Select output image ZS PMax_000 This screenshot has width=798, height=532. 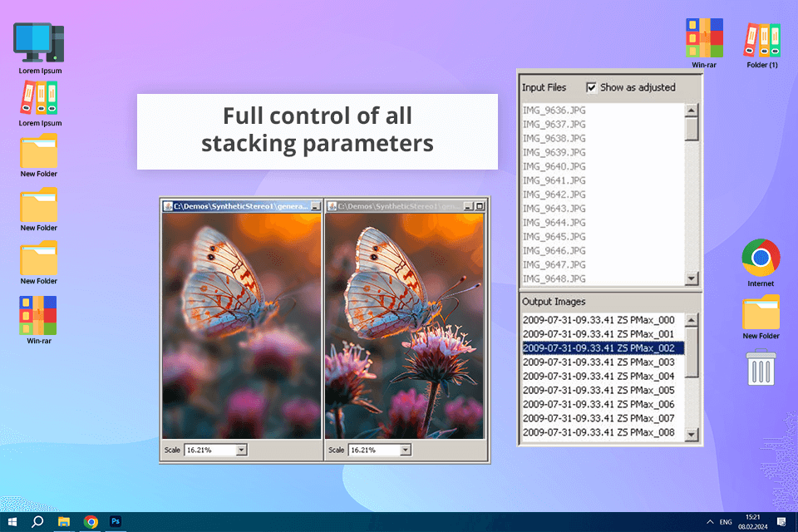point(603,320)
